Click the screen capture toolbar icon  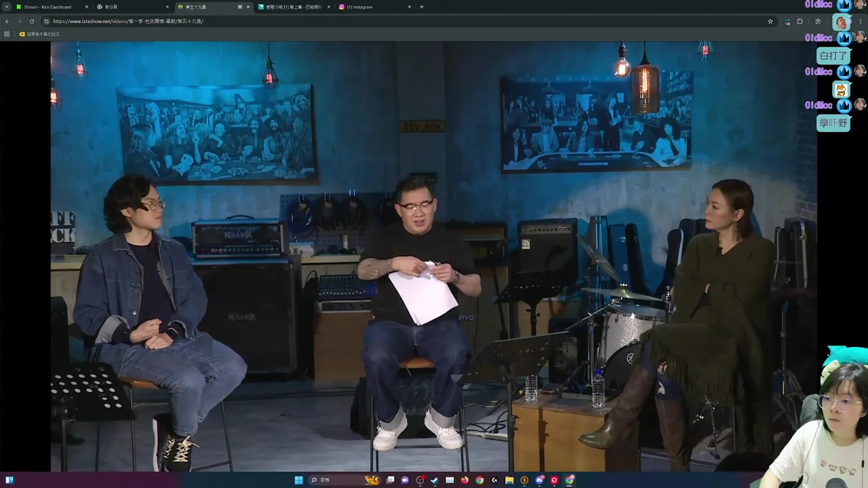click(x=818, y=22)
